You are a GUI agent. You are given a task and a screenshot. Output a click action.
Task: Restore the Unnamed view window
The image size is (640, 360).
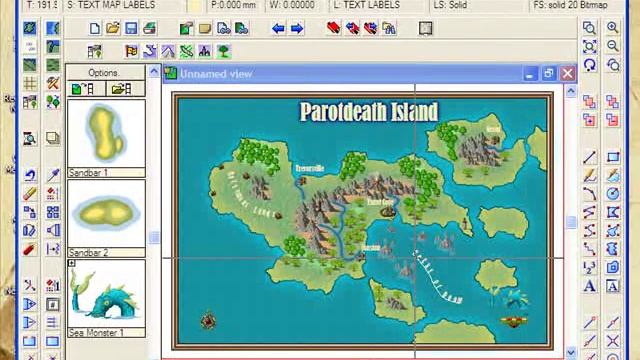tap(548, 74)
